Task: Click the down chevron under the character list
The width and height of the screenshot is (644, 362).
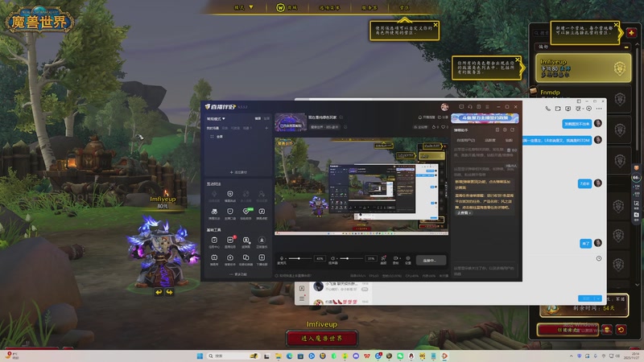Action: pyautogui.click(x=636, y=285)
